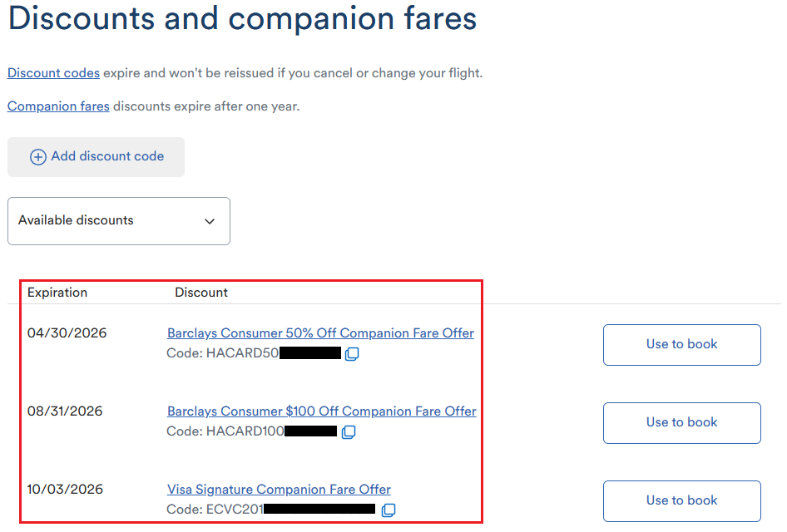Select the 10/03/2026 expiration date text
Viewport: 787px width, 532px height.
pos(66,490)
